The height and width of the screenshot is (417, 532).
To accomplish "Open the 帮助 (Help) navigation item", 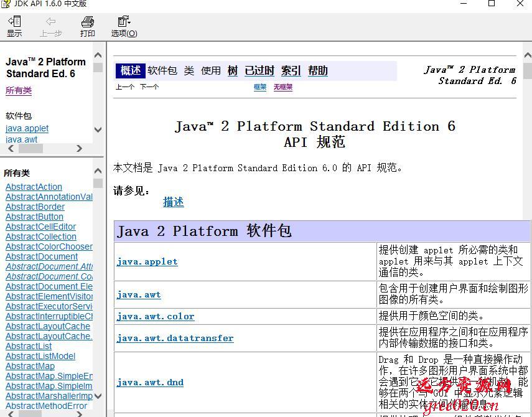I will click(318, 71).
